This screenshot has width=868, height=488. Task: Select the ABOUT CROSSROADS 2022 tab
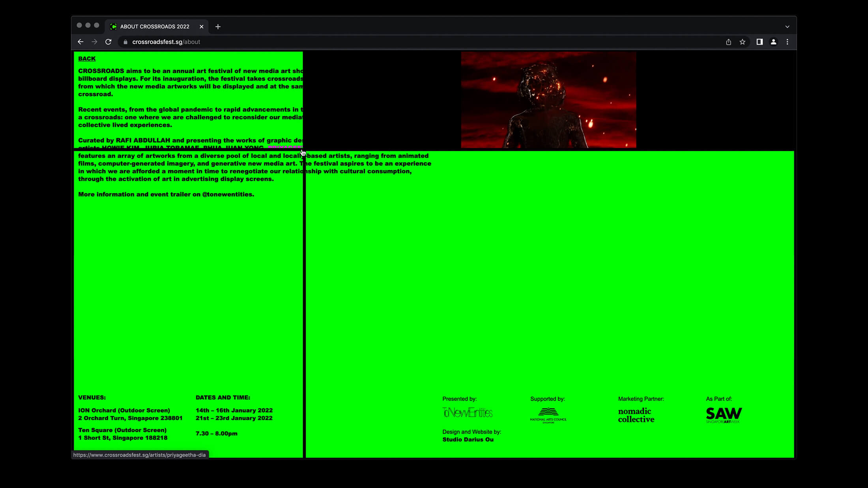coord(155,27)
